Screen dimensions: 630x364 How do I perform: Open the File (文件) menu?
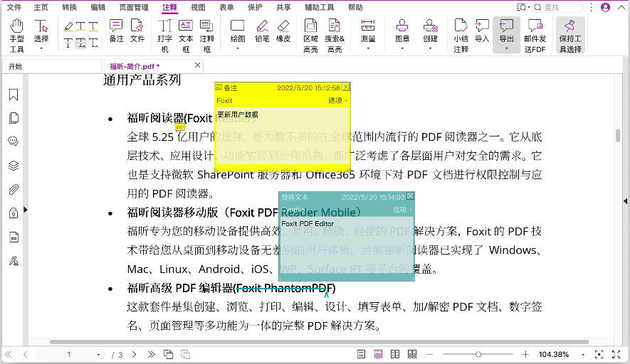[14, 7]
